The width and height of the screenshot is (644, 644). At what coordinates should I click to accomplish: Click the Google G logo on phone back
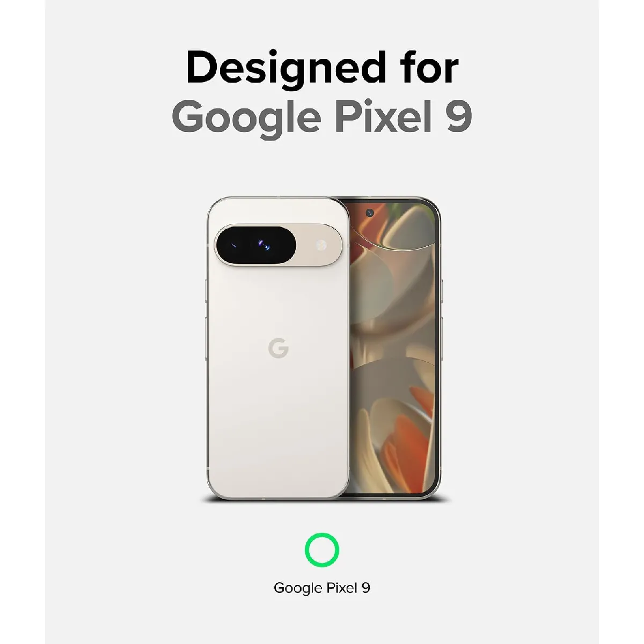[279, 349]
